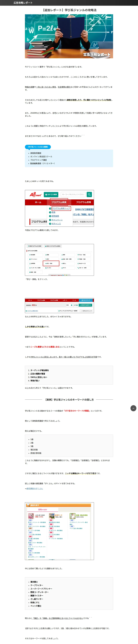Click the キーワードを入力してください search field
This screenshot has height=644, width=138.
[73, 194]
